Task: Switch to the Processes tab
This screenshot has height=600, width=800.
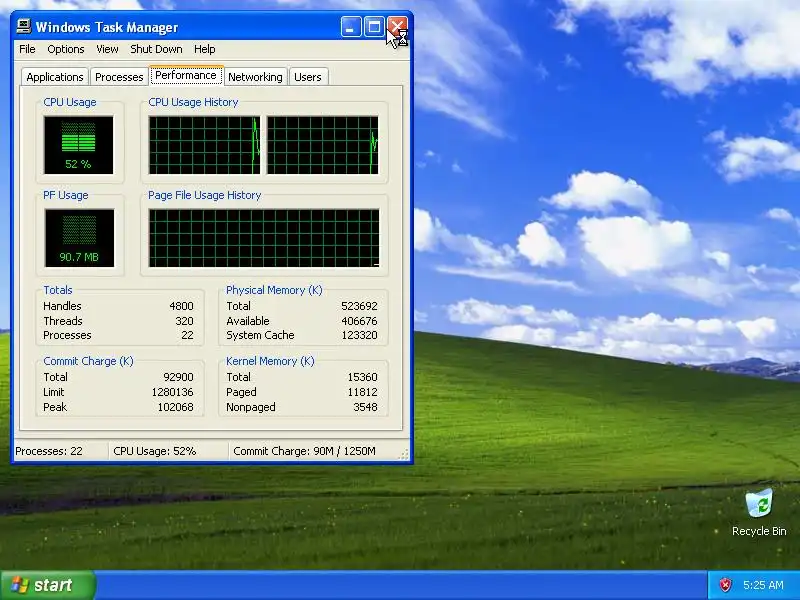Action: [119, 77]
